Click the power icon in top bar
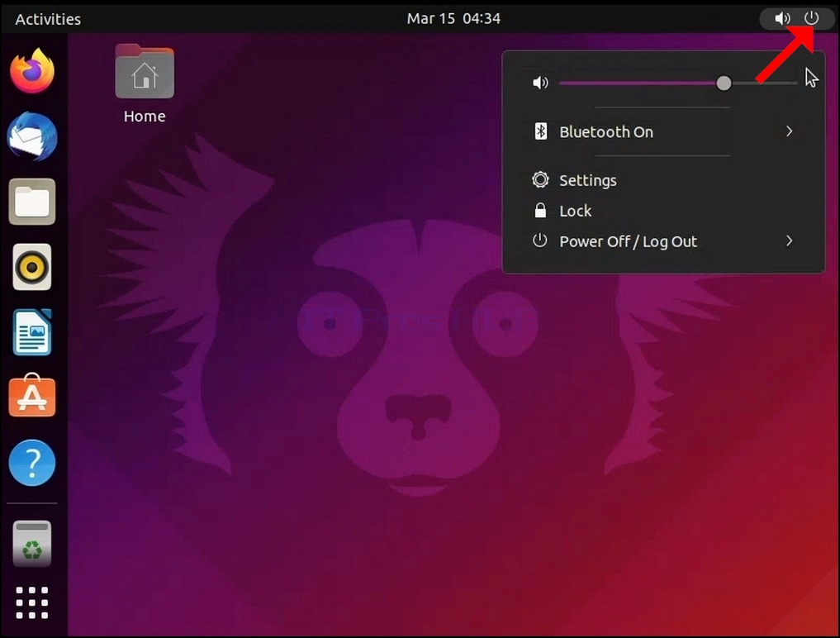Viewport: 840px width, 638px height. [x=811, y=18]
